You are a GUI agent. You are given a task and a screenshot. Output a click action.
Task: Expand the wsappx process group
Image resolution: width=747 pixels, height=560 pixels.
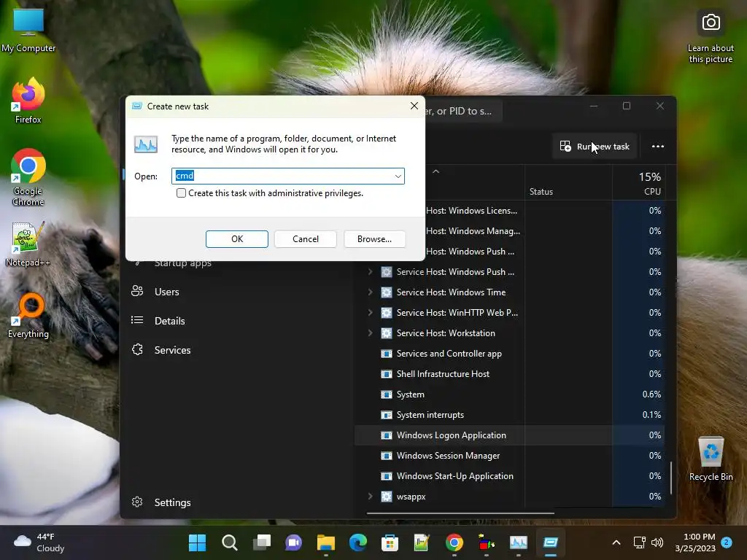pos(370,496)
